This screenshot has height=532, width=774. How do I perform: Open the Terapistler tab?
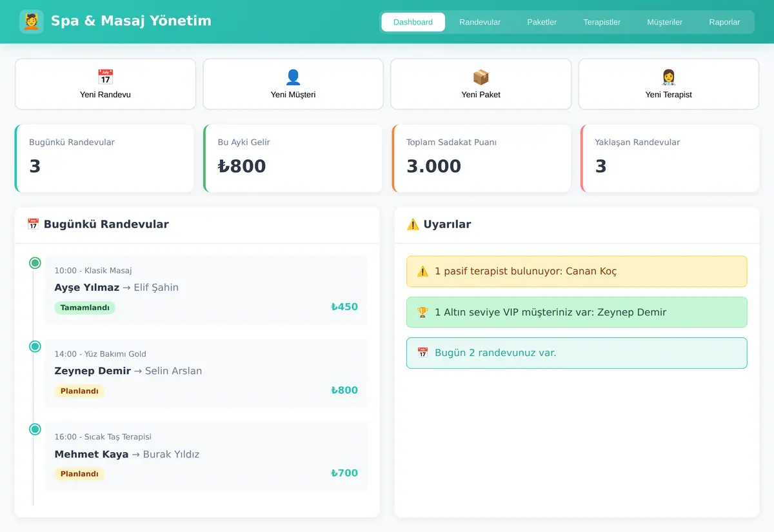point(602,22)
